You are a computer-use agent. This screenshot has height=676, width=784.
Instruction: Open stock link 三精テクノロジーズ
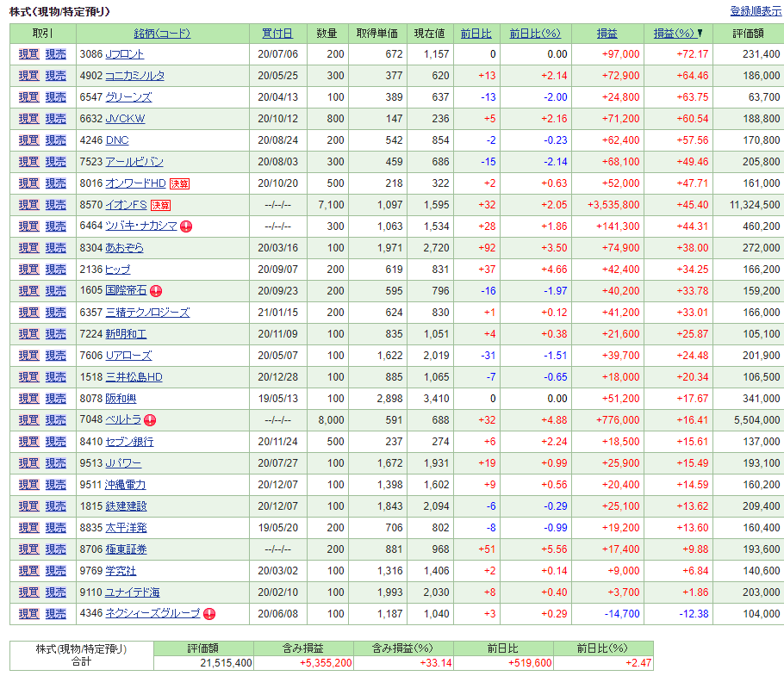[x=147, y=312]
